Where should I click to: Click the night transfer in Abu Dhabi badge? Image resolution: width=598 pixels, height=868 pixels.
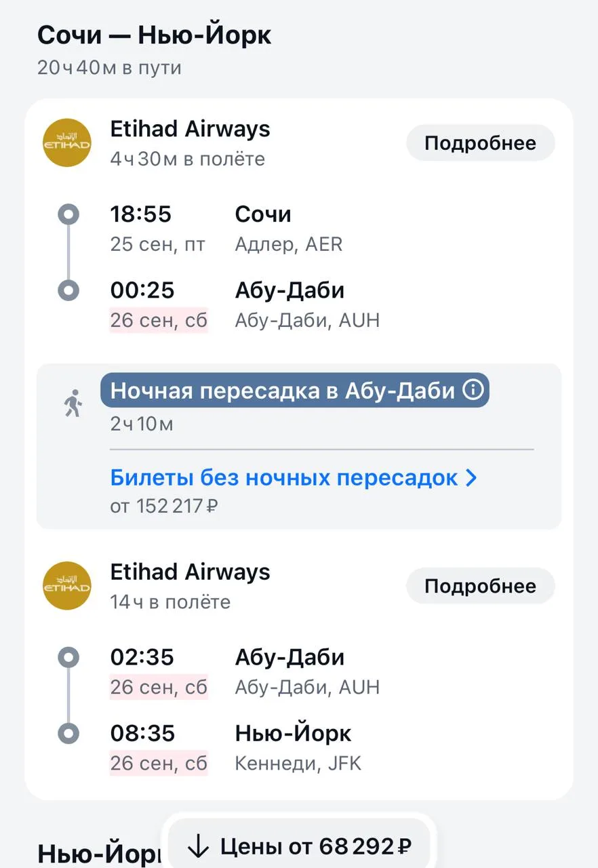pyautogui.click(x=295, y=391)
